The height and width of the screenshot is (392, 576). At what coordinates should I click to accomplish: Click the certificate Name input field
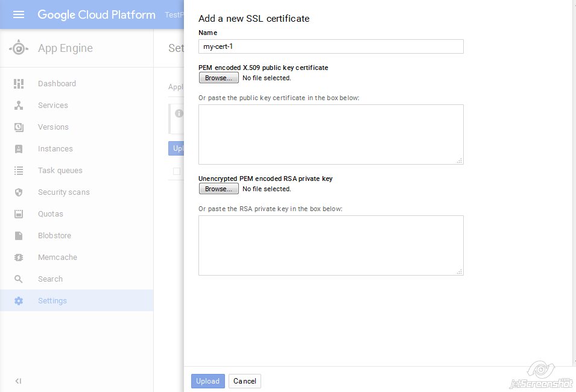(331, 46)
